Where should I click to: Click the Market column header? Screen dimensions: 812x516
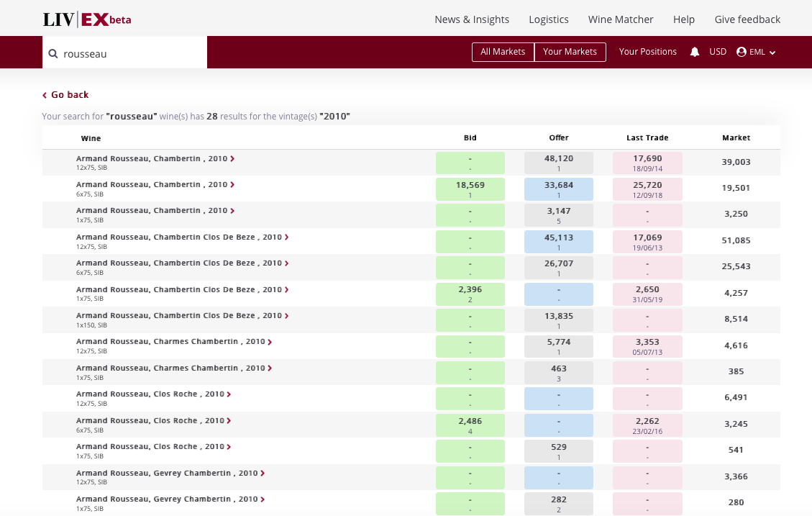click(x=736, y=137)
